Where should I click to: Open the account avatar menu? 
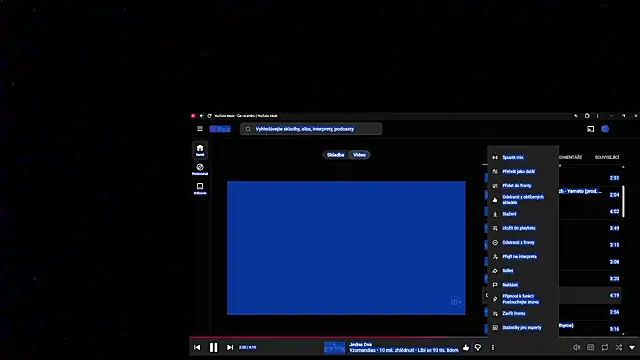(605, 129)
